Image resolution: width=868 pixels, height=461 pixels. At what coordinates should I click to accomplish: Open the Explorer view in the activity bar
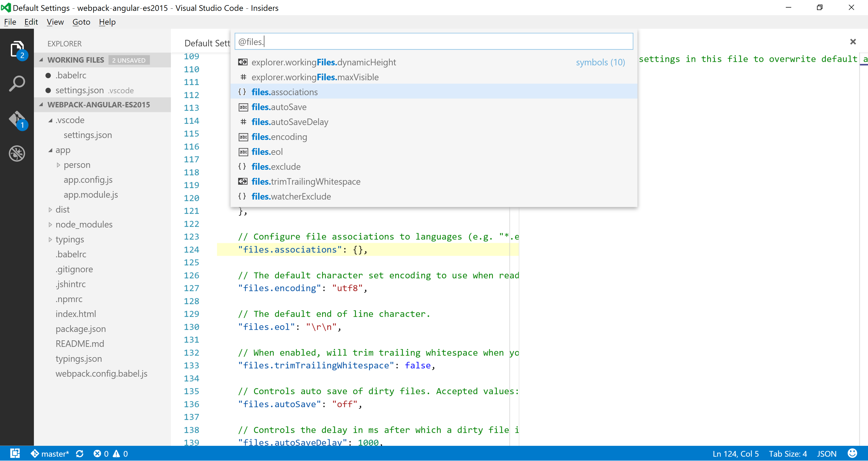(17, 49)
